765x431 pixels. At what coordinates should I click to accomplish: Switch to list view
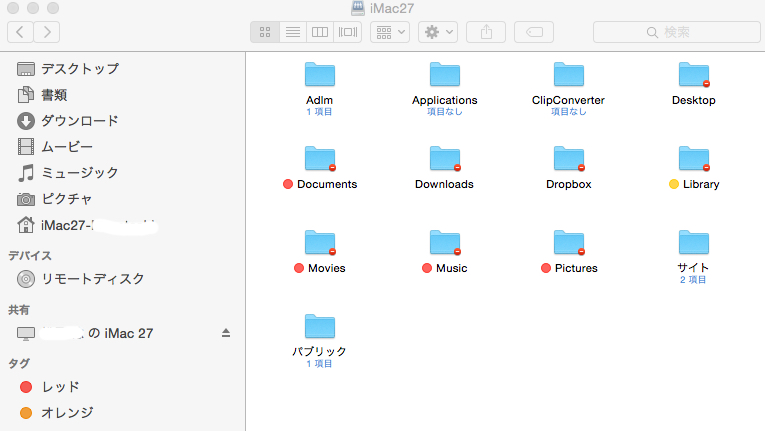coord(293,32)
